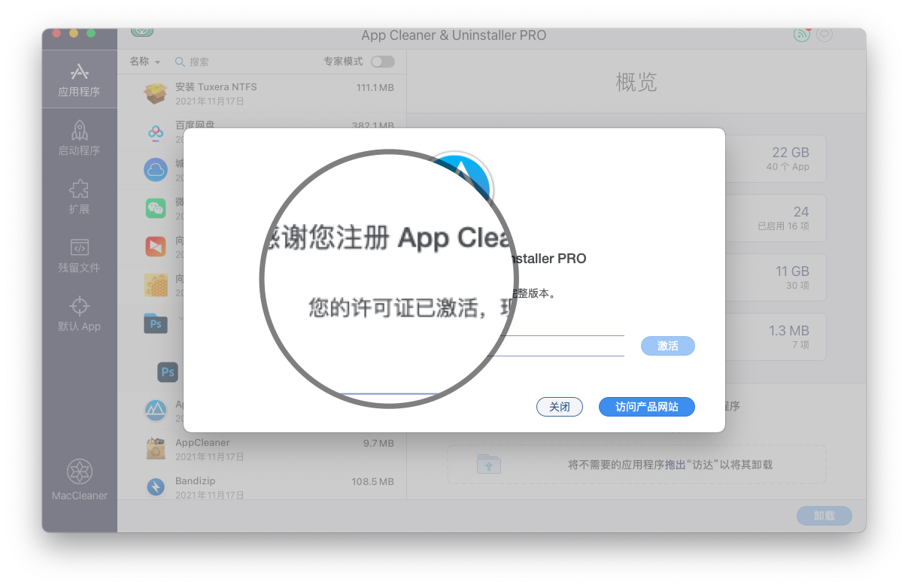Click the 访问产品网站 button
908x588 pixels.
tap(647, 407)
